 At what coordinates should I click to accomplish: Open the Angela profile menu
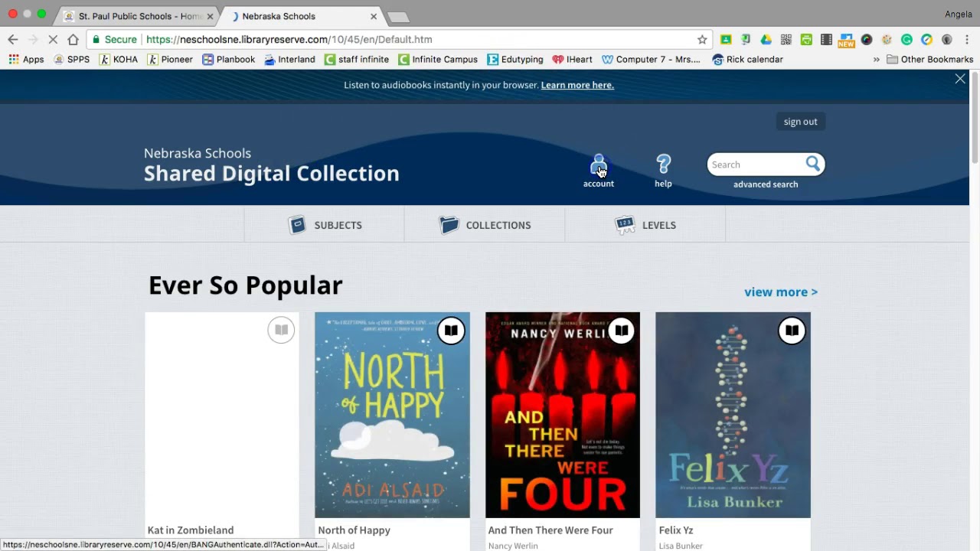(959, 14)
